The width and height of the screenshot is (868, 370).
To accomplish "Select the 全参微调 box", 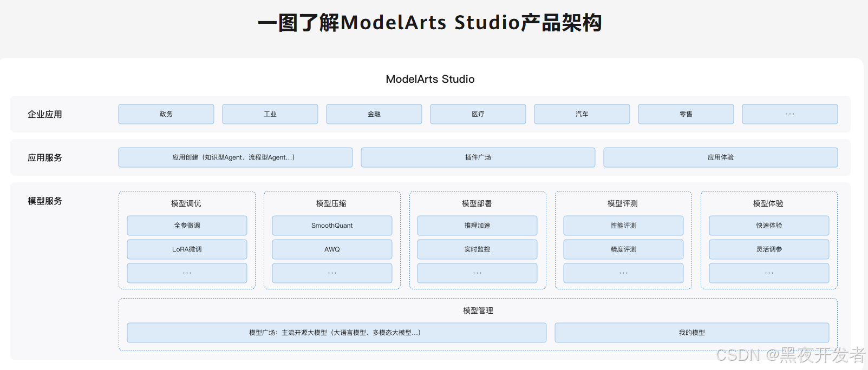I will (x=187, y=226).
